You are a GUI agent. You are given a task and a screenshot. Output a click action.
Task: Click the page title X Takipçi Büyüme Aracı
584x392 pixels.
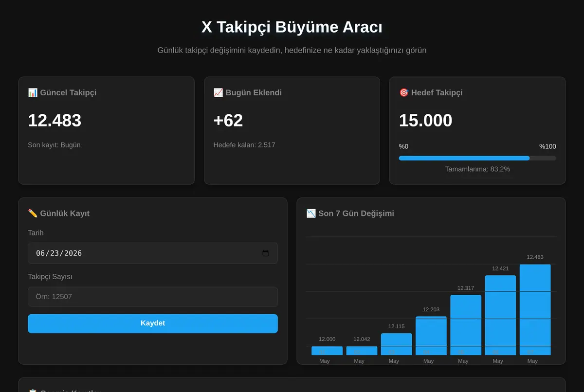(x=292, y=27)
